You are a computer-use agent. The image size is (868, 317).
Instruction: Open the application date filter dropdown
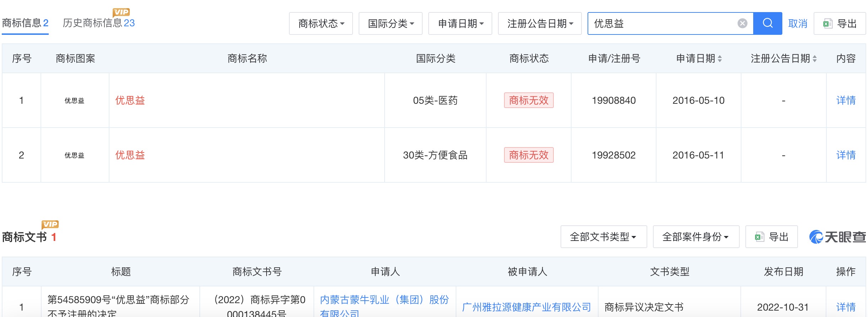click(x=460, y=23)
